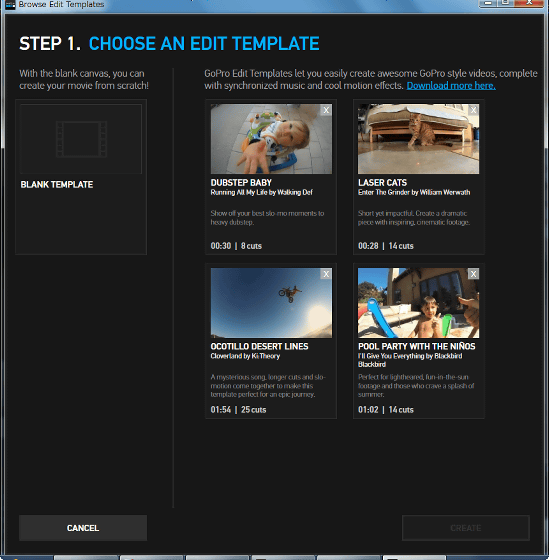This screenshot has height=560, width=549.
Task: Remove the Pool Party With The Niños template via X
Action: point(473,274)
